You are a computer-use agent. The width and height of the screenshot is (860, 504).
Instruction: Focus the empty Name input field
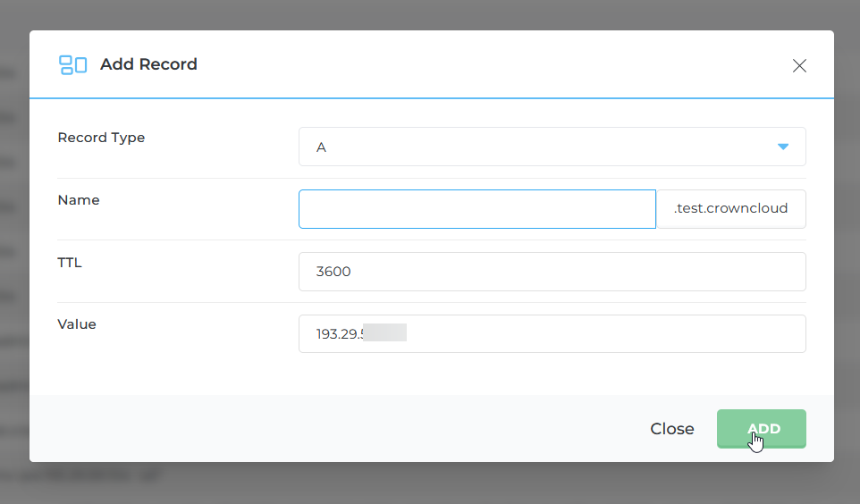[477, 209]
